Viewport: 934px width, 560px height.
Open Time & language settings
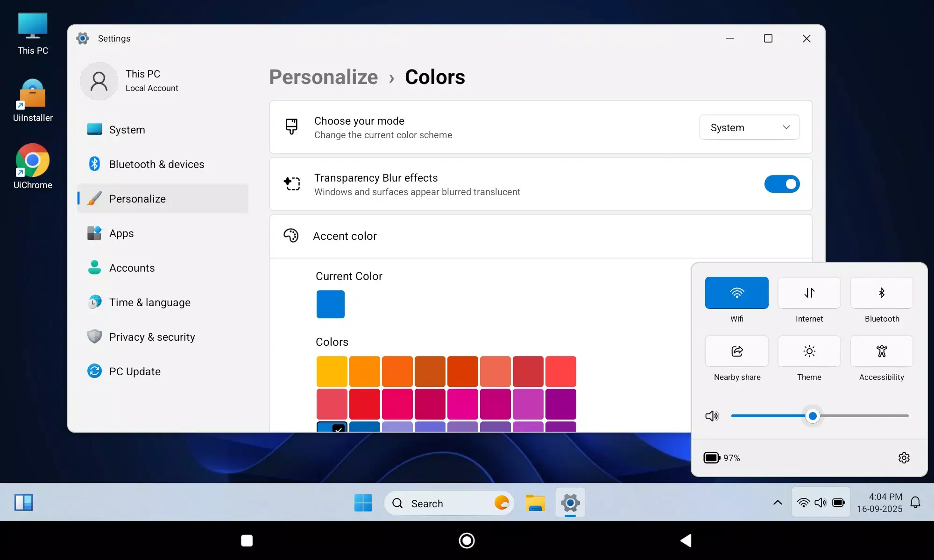[x=149, y=302]
